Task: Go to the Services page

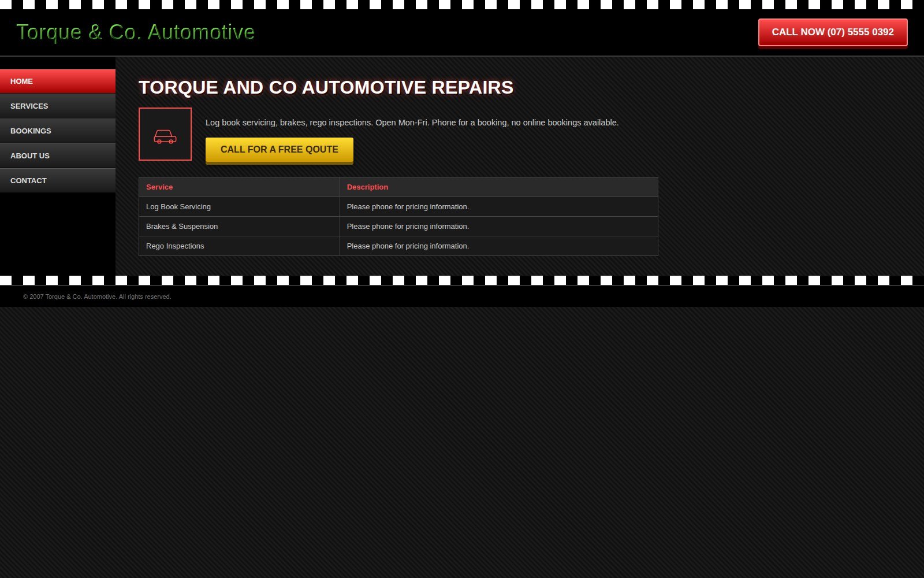Action: coord(58,106)
